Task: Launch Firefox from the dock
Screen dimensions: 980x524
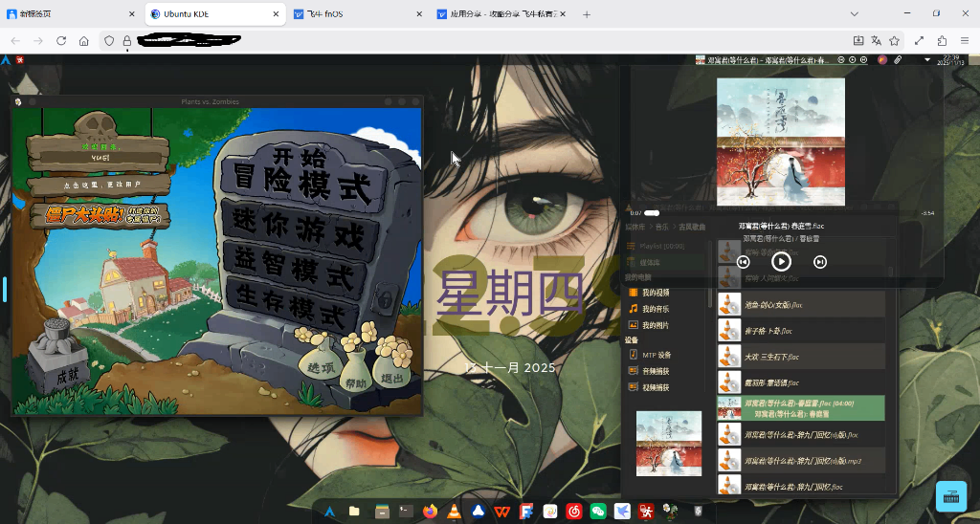Action: click(x=430, y=512)
